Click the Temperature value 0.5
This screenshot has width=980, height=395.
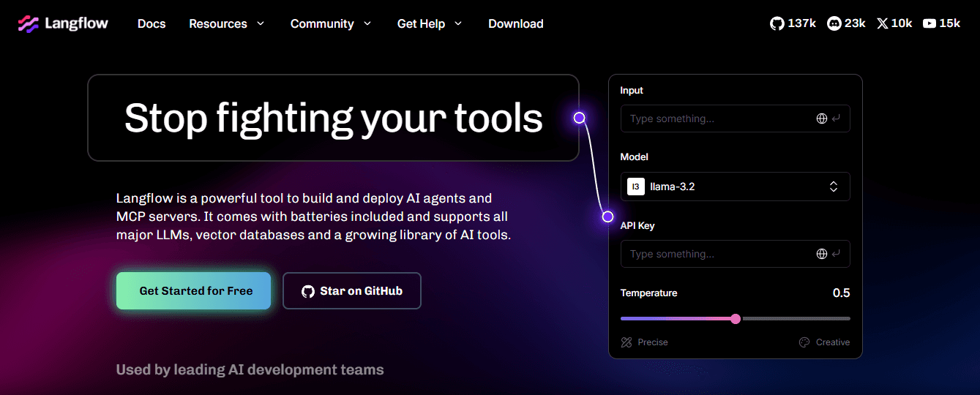[x=841, y=293]
